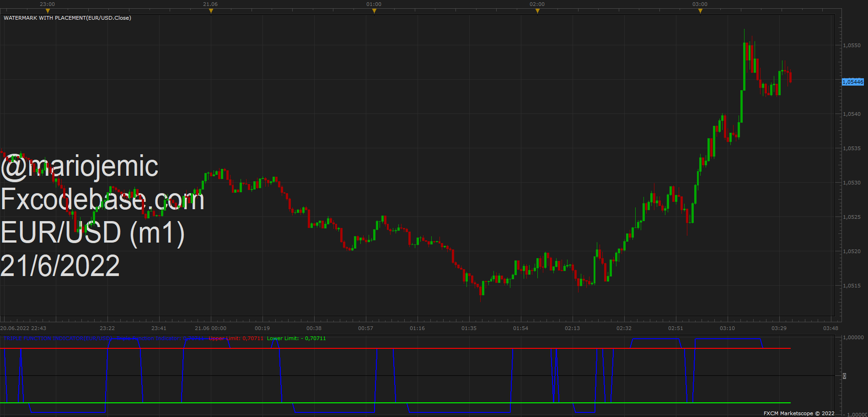
Task: Click the 23:22 time axis label
Action: click(107, 328)
